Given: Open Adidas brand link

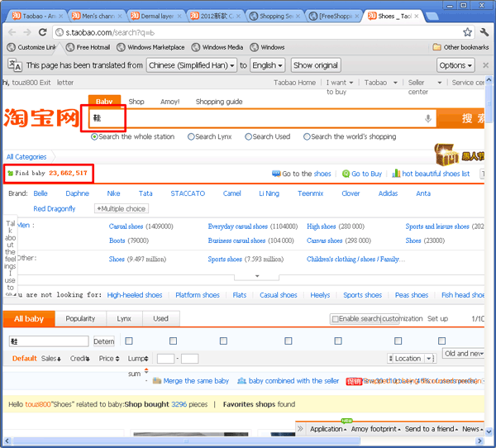Looking at the screenshot, I should (388, 193).
